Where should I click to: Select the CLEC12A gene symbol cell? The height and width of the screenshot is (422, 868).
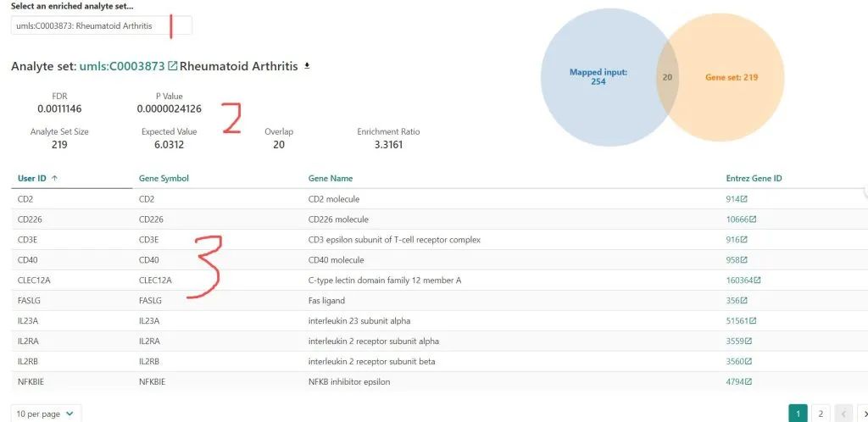tap(155, 280)
